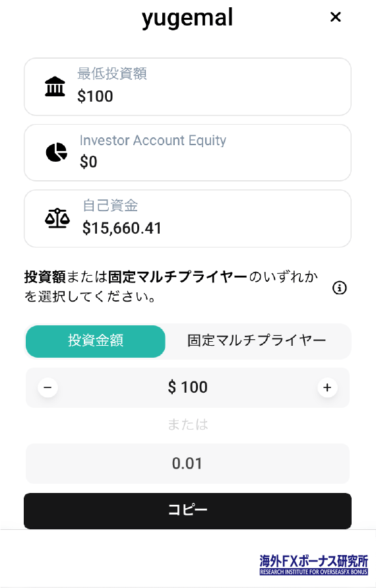
Task: Close the yugemal copy dialog
Action: (335, 17)
